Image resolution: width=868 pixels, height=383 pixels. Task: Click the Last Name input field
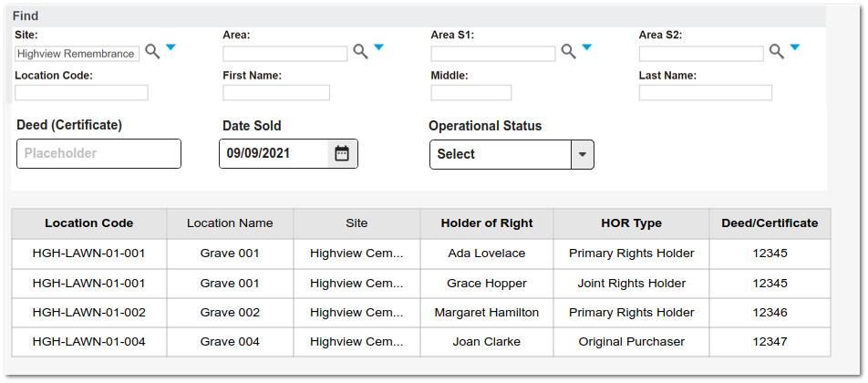(706, 92)
